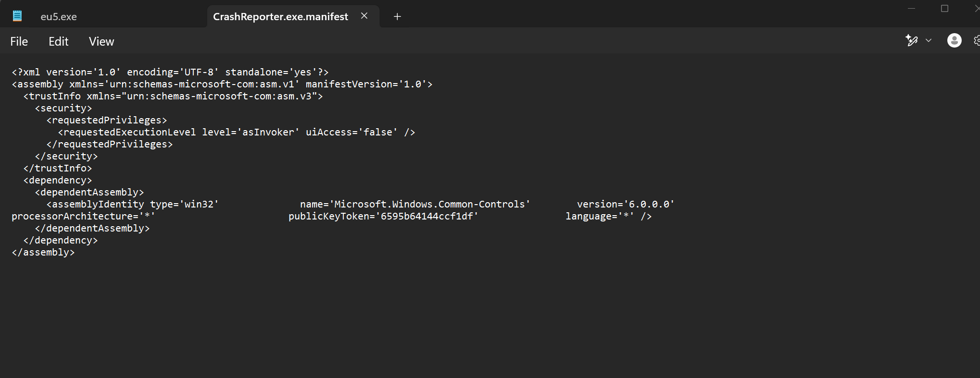Click the "publicKeyToken='6595b64144ccf1df'" text

tap(384, 216)
